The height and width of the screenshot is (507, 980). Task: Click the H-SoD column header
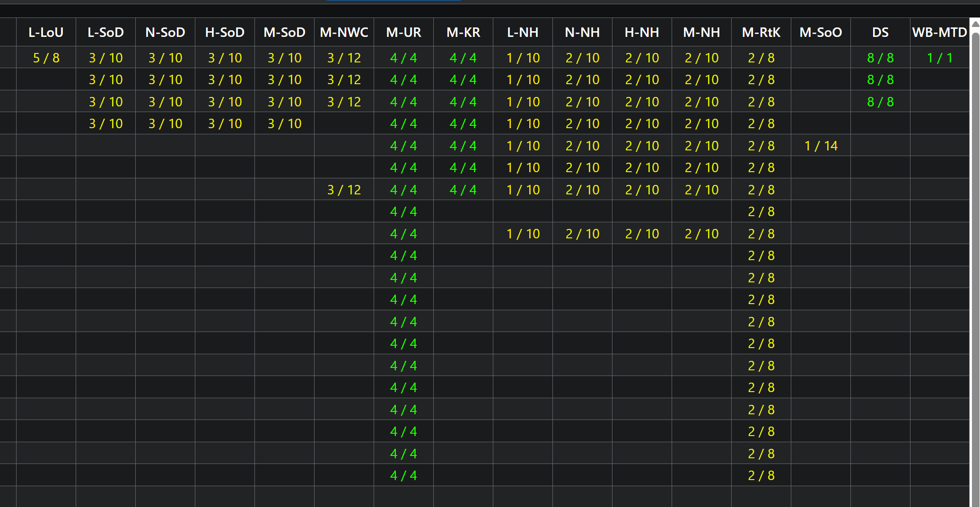click(x=225, y=32)
